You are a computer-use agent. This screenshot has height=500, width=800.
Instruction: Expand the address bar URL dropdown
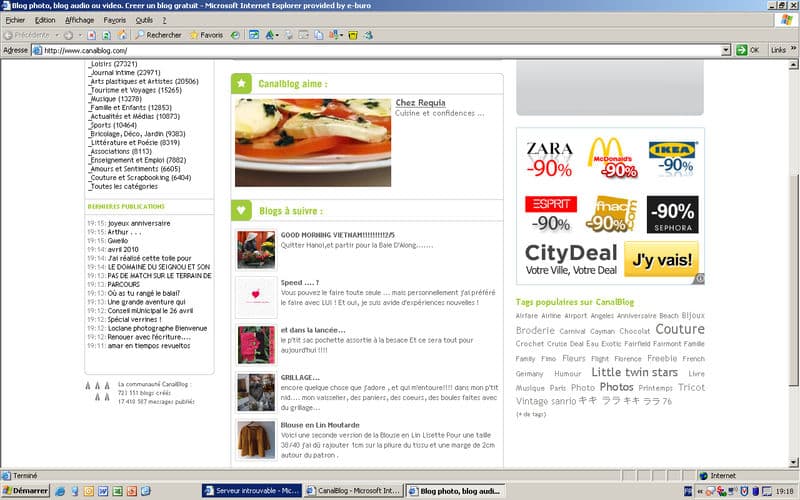point(726,50)
